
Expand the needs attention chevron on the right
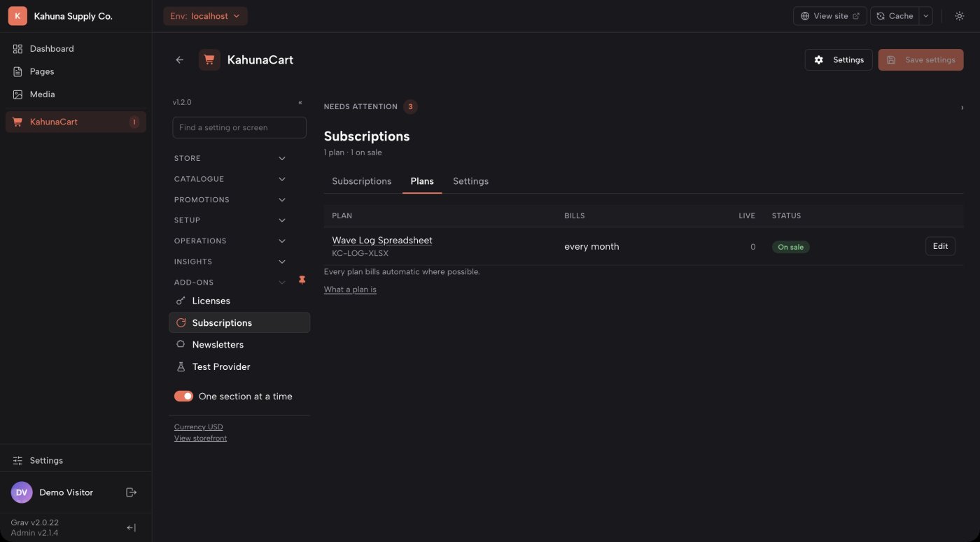962,108
